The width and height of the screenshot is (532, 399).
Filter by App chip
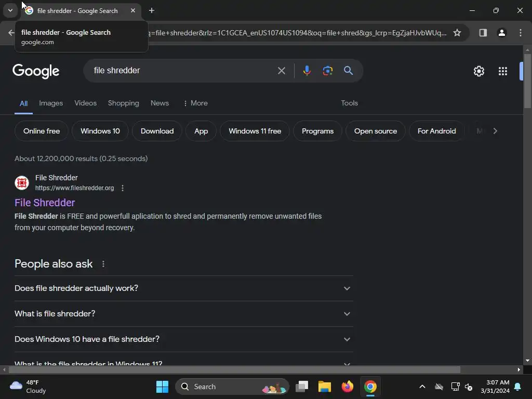point(201,131)
